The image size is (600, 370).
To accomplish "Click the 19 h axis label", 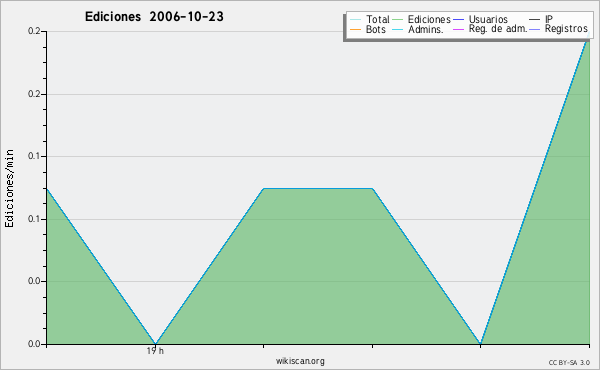I will tap(155, 351).
